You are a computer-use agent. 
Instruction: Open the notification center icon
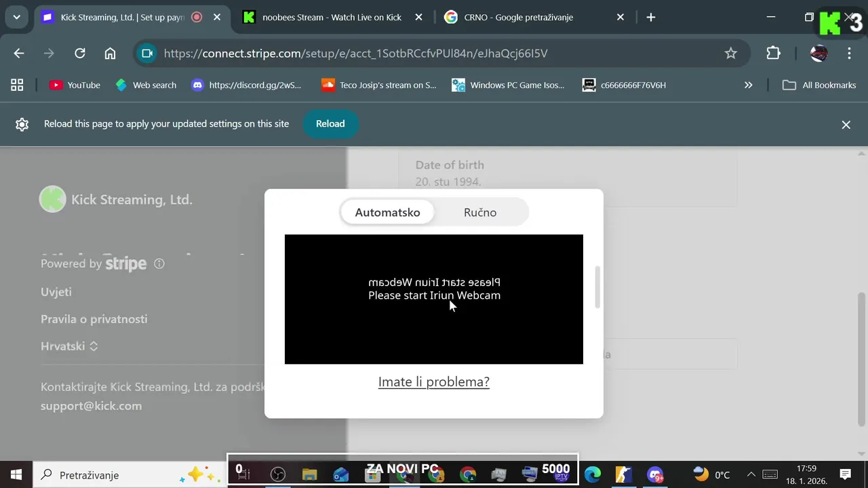(x=846, y=475)
